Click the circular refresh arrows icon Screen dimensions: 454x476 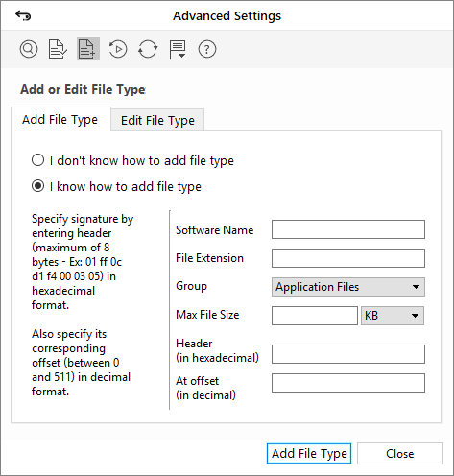coord(148,49)
